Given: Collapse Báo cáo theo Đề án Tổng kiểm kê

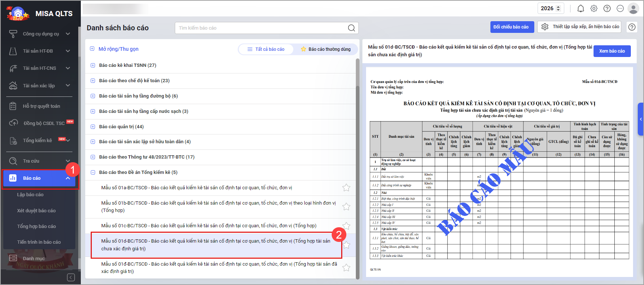Looking at the screenshot, I should pos(93,172).
